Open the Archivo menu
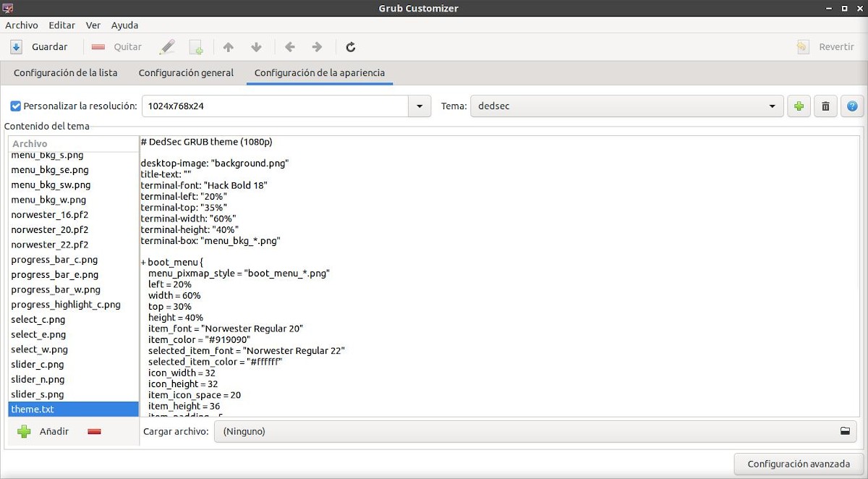This screenshot has width=868, height=479. click(x=22, y=25)
